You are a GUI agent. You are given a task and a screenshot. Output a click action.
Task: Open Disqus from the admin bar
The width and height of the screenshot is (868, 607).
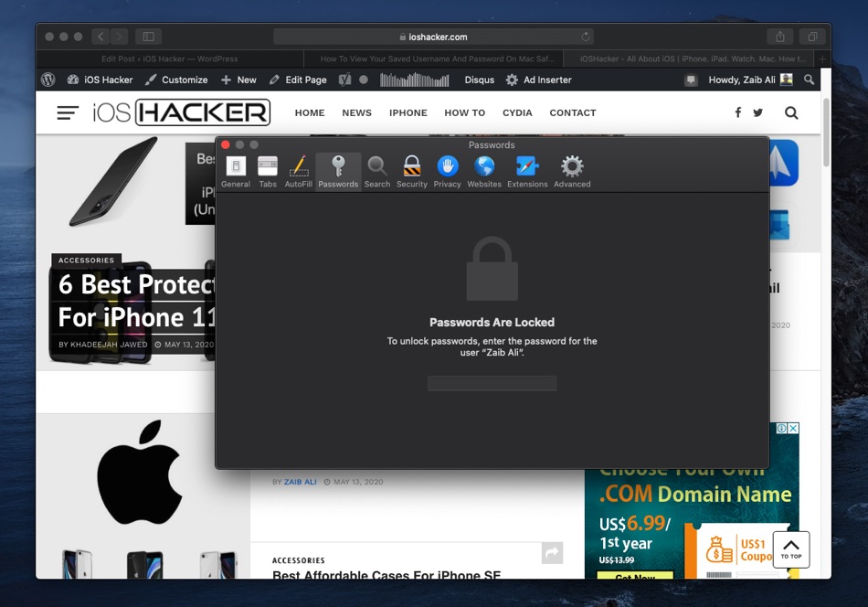point(480,80)
